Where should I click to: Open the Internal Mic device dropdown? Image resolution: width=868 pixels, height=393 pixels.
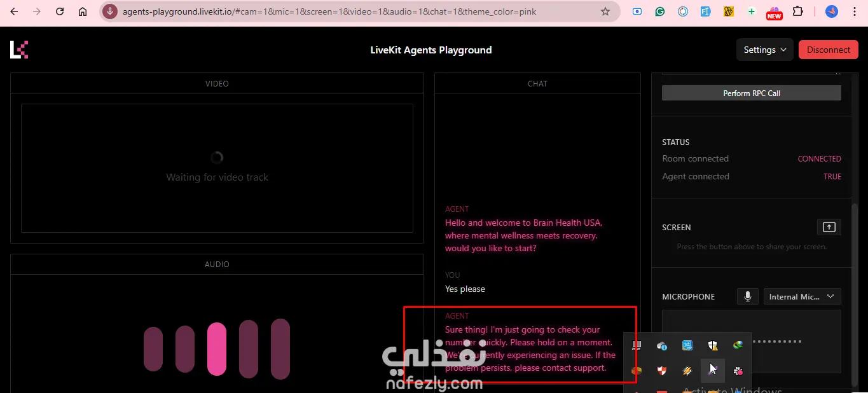[x=802, y=296]
